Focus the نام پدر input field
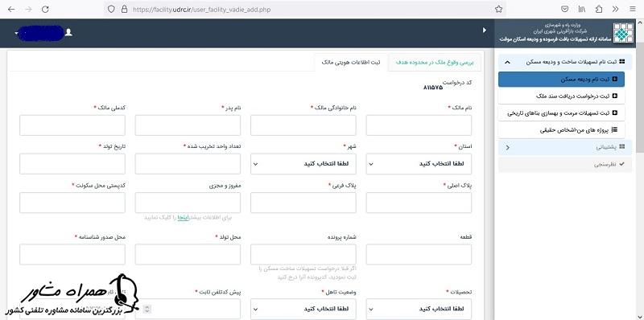Viewport: 644px width, 320px height. pos(188,125)
